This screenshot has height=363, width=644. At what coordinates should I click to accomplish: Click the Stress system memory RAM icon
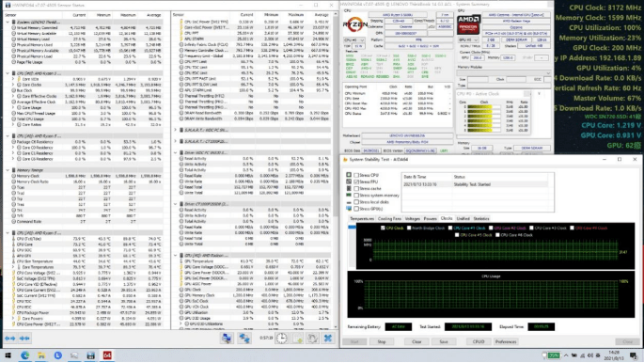pos(349,195)
